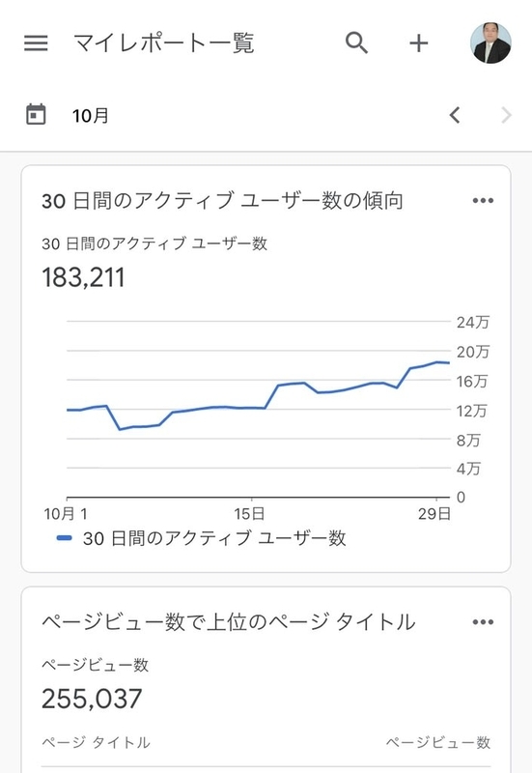Viewport: 532px width, 773px height.
Task: Go to next month with right chevron
Action: click(x=506, y=115)
